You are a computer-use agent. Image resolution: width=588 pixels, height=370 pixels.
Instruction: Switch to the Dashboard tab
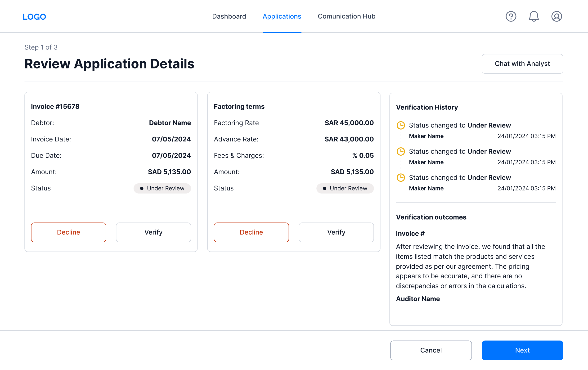pos(229,16)
